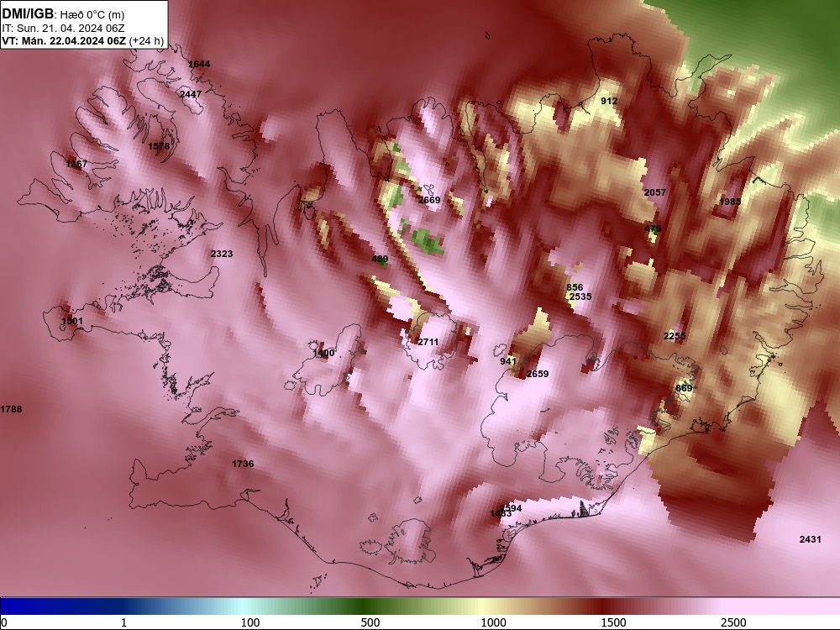Click the 1367 height label
The image size is (840, 630).
point(76,164)
